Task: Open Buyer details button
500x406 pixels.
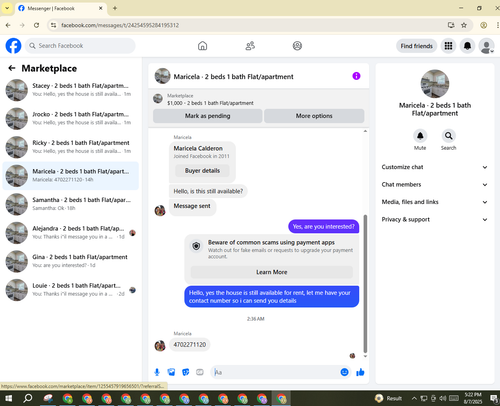Action: point(202,171)
